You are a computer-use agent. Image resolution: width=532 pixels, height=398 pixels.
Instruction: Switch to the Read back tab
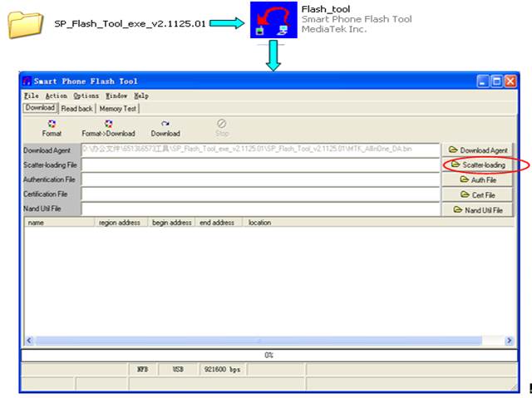(76, 109)
